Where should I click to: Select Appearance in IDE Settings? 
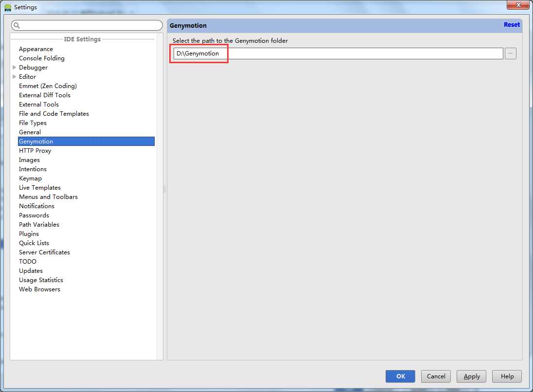point(36,49)
